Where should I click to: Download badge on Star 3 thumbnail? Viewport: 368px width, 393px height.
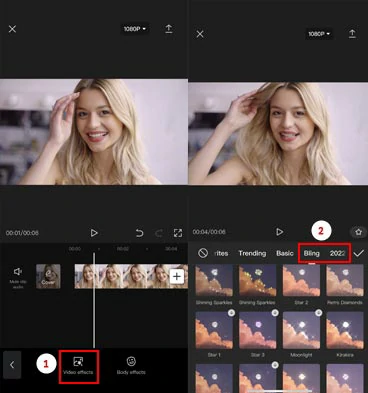[275, 313]
